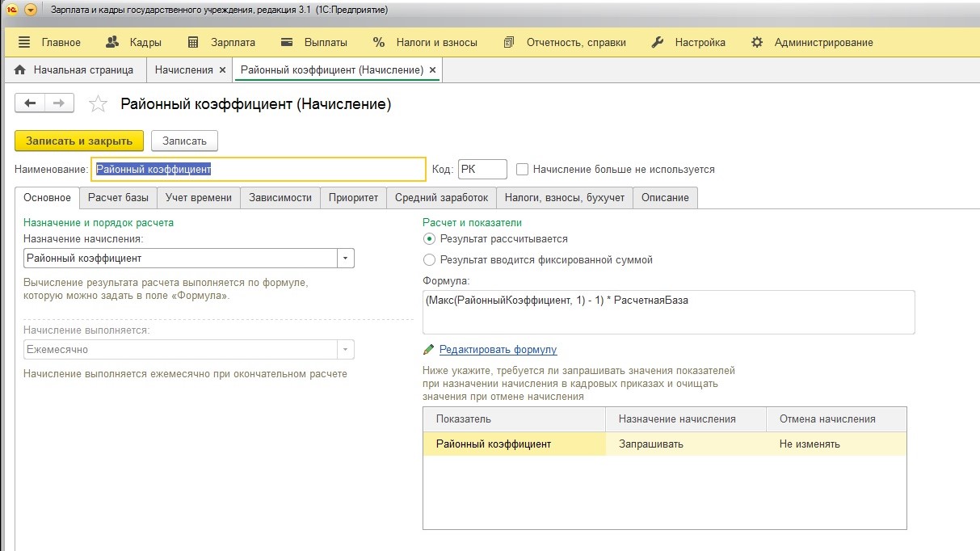Image resolution: width=980 pixels, height=551 pixels.
Task: Click the Отмена начисления column header
Action: tap(836, 419)
